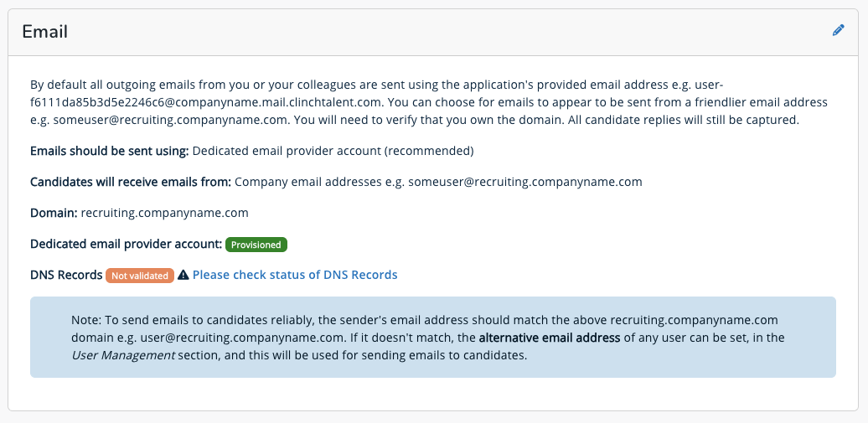
Task: Click the domain value 'recruiting.companyname.com'
Action: (x=165, y=213)
